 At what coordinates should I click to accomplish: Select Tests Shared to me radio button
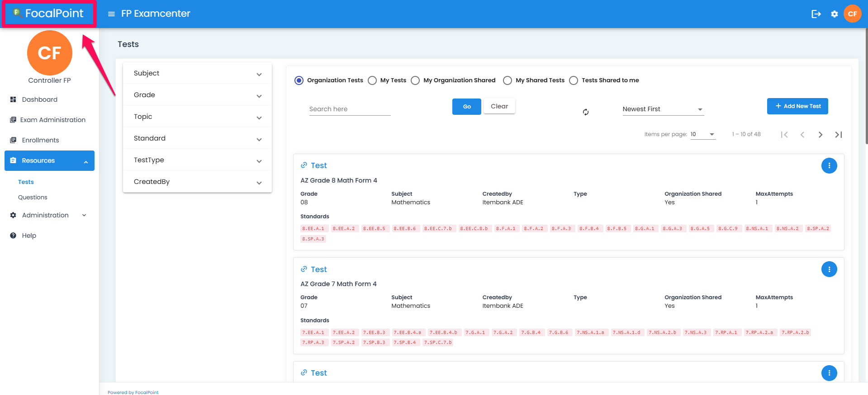(x=574, y=80)
